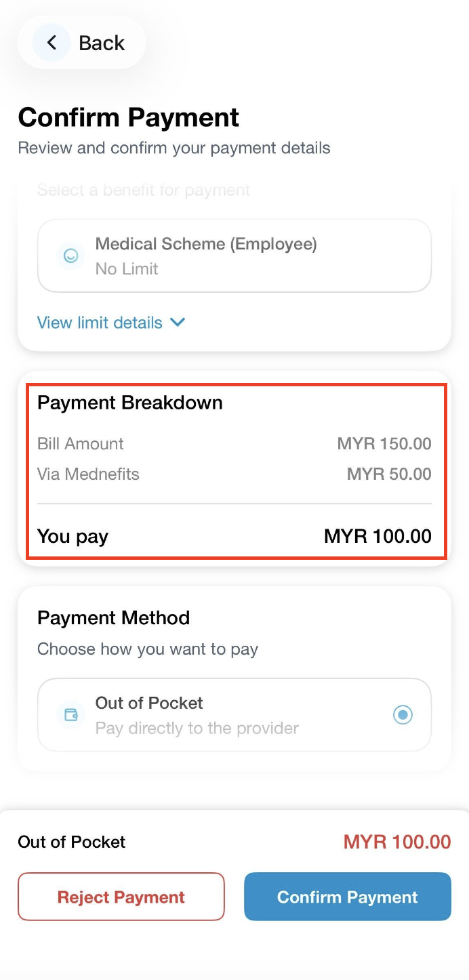Tap the smiley icon beside Medical Scheme
The width and height of the screenshot is (469, 980).
click(x=70, y=256)
